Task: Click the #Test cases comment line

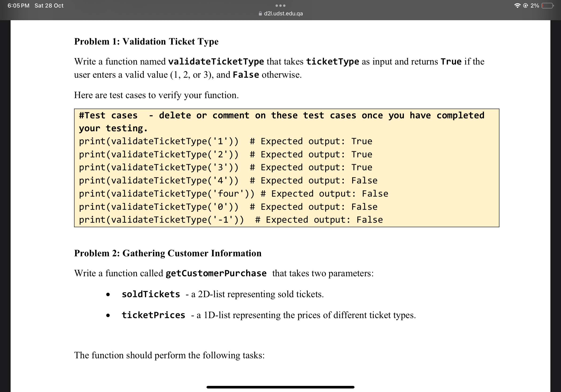Action: click(281, 115)
